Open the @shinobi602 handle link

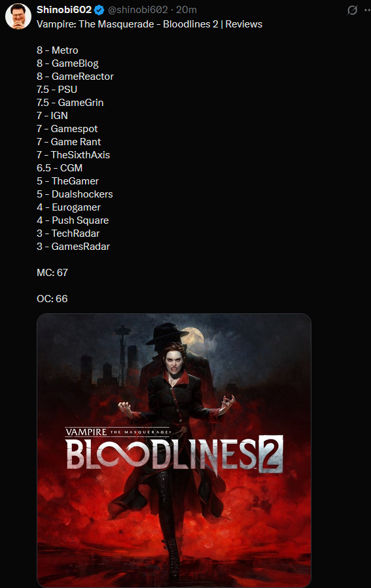(x=137, y=10)
